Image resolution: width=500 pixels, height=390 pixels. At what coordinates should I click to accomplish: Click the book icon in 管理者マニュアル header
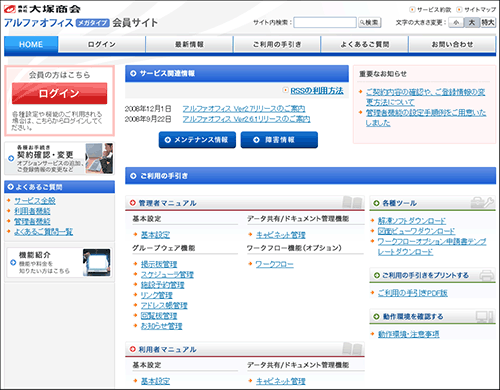[x=352, y=202]
